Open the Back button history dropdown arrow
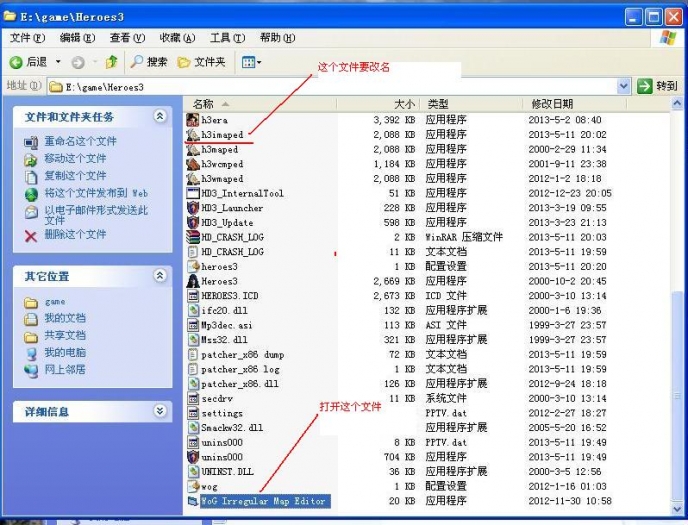Screen dimensions: 688x525 click(x=58, y=62)
